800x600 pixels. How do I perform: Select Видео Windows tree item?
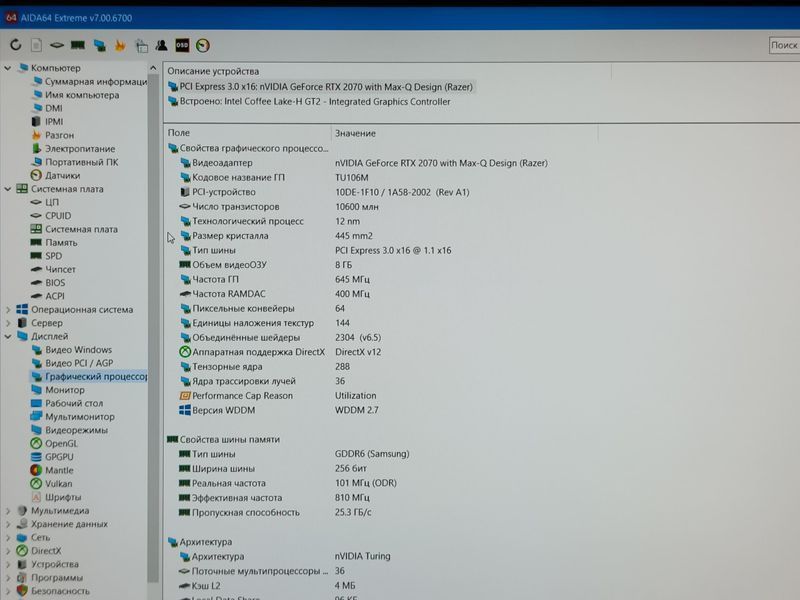point(71,349)
